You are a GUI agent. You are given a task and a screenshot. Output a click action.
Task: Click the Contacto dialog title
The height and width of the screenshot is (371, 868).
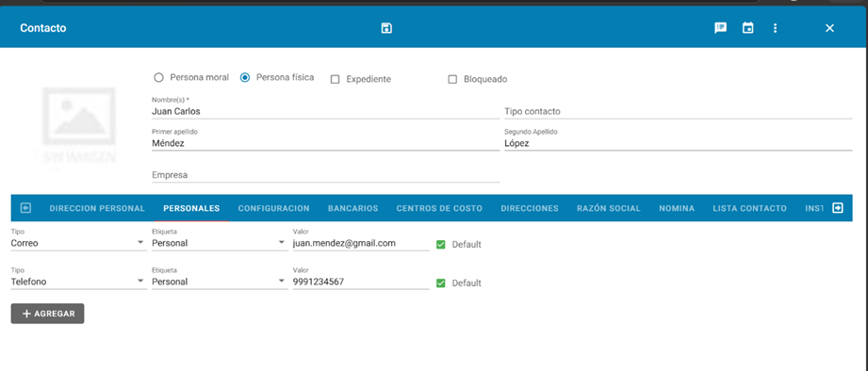point(43,28)
